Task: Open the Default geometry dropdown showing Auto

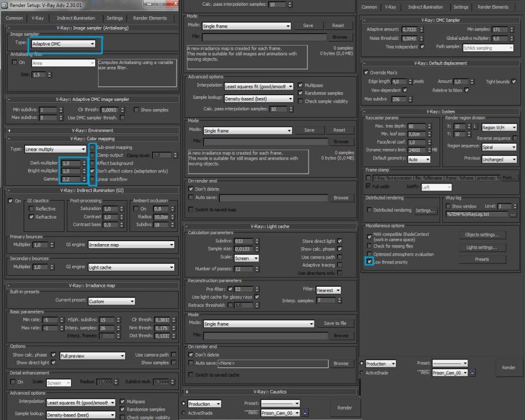Action: pyautogui.click(x=419, y=160)
